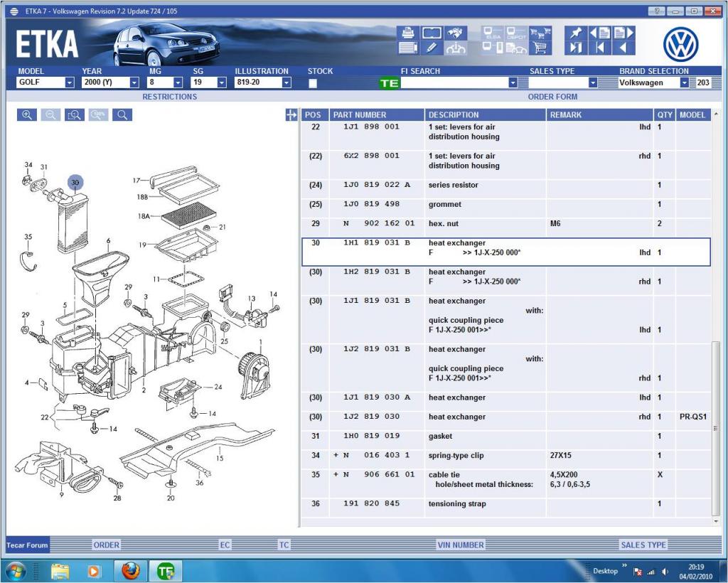Open the SG dropdown
Viewport: 728px width, 583px height.
tap(222, 82)
